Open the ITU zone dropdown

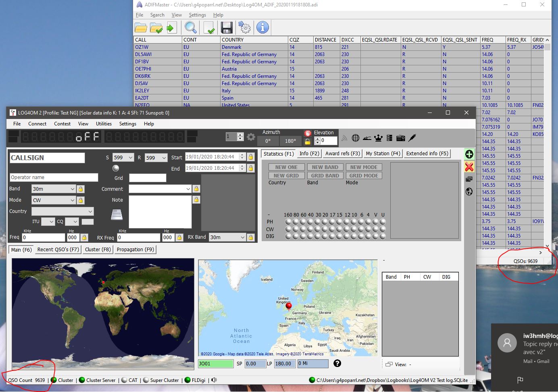pyautogui.click(x=48, y=221)
